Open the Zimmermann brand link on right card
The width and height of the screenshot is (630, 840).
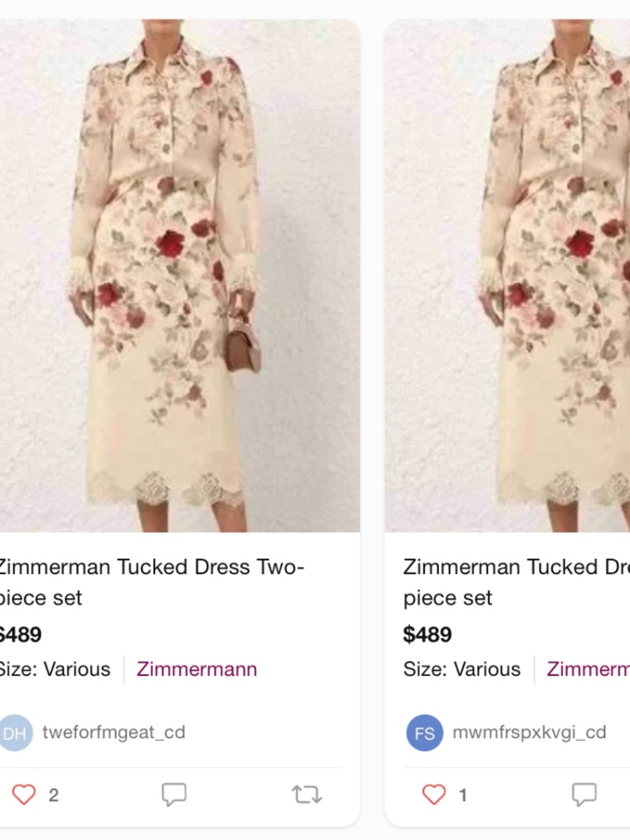[586, 669]
